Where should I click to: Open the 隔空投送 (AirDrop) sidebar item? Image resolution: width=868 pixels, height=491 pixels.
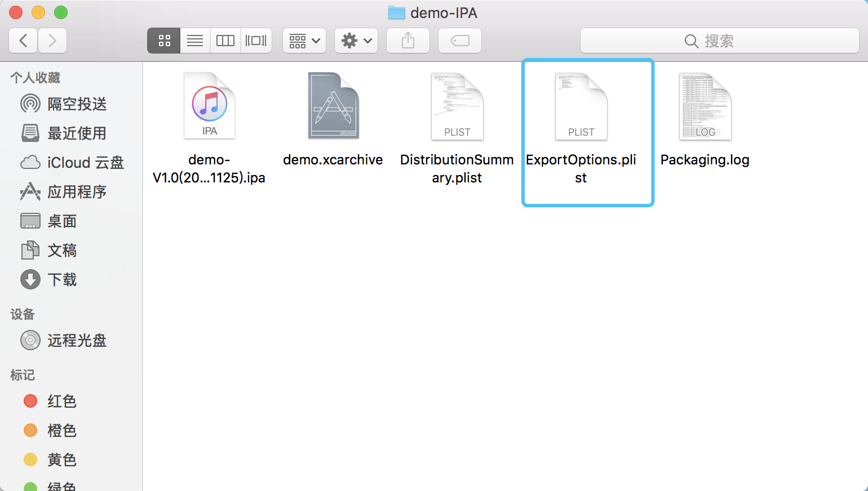tap(63, 104)
